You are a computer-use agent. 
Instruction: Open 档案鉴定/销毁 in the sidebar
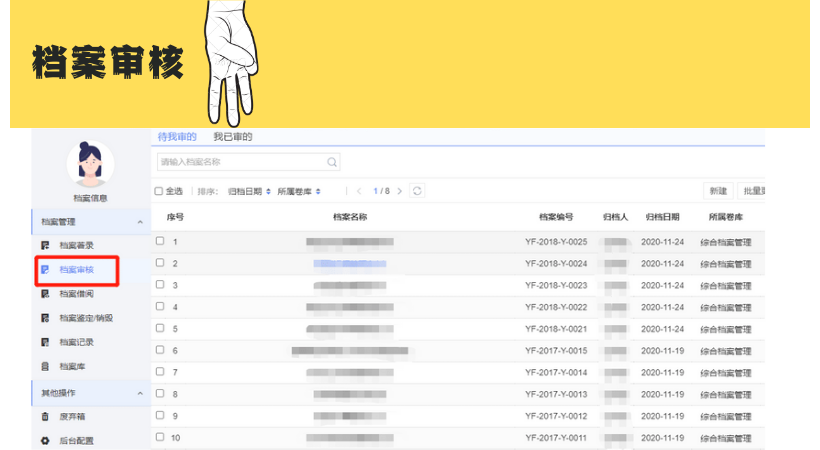click(85, 318)
